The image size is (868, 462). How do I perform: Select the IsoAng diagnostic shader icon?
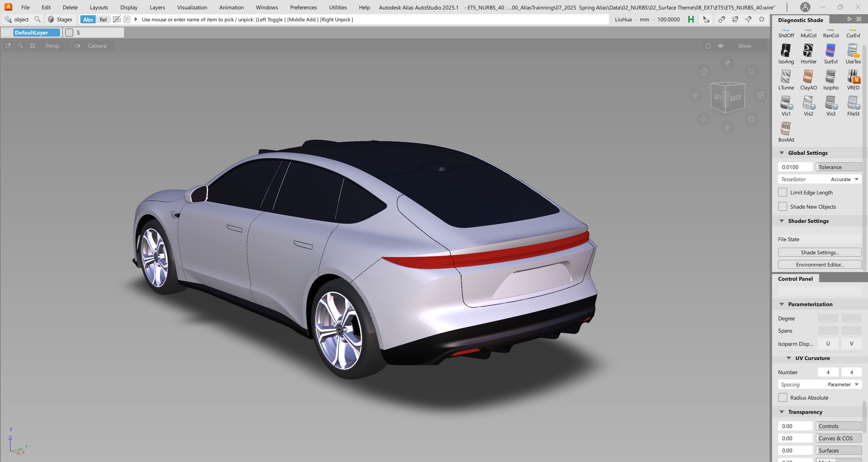point(786,51)
